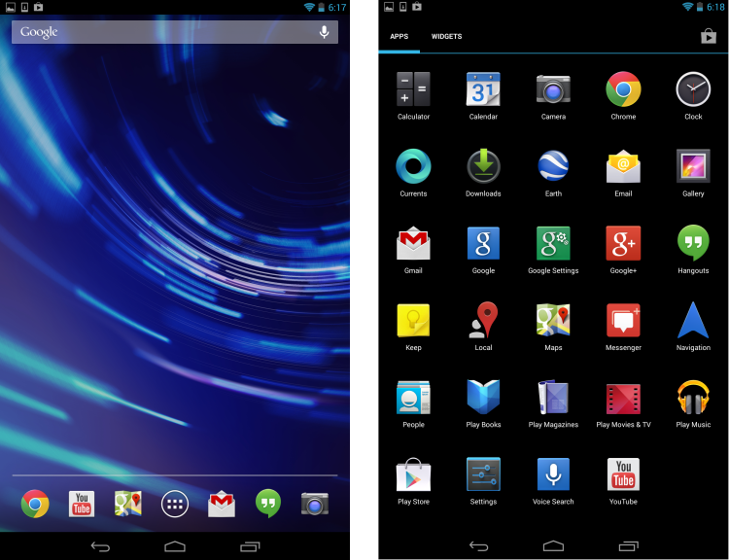Screen dimensions: 729x560
Task: Switch to the Widgets tab
Action: (x=446, y=36)
